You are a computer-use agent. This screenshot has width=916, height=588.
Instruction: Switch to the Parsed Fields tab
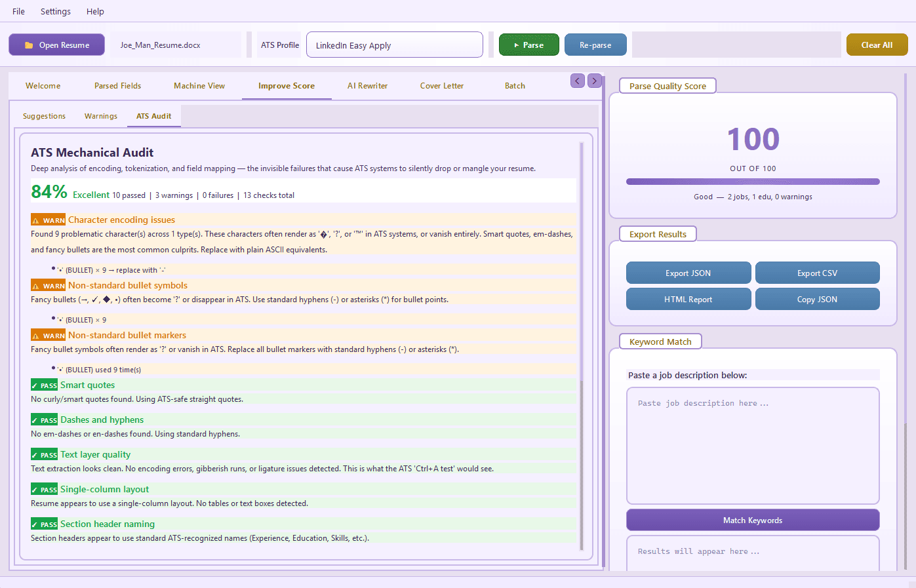[117, 86]
